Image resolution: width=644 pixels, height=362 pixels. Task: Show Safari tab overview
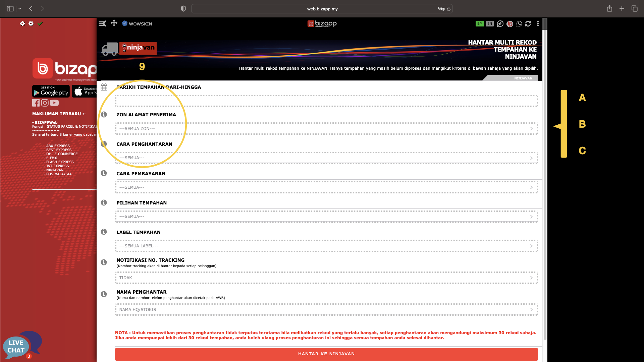click(x=634, y=9)
